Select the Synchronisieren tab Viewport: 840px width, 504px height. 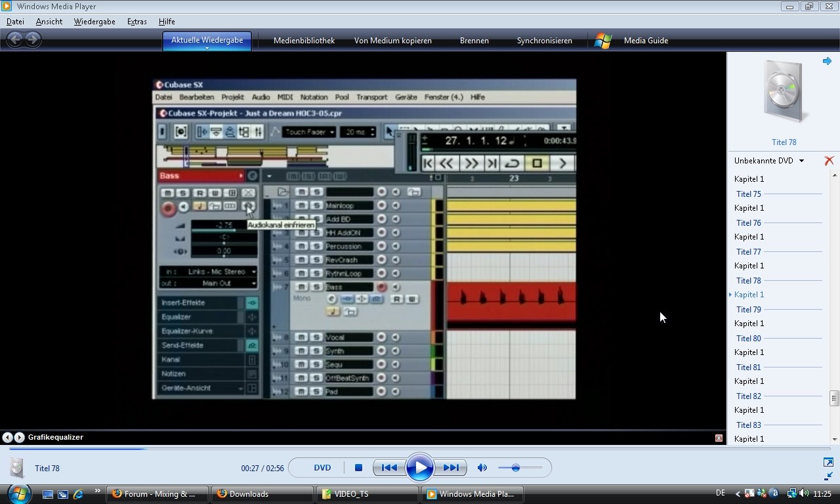tap(545, 41)
